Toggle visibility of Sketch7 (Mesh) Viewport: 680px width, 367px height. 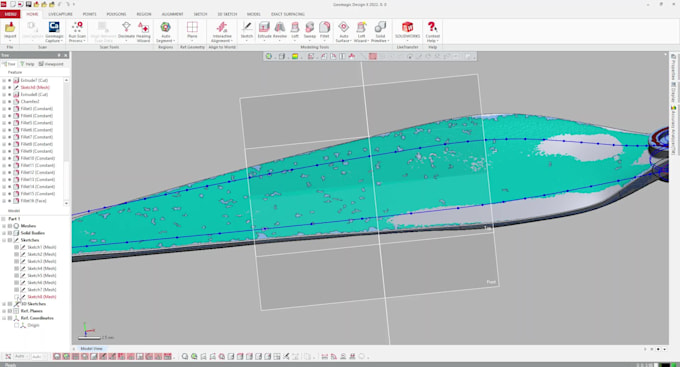click(16, 289)
